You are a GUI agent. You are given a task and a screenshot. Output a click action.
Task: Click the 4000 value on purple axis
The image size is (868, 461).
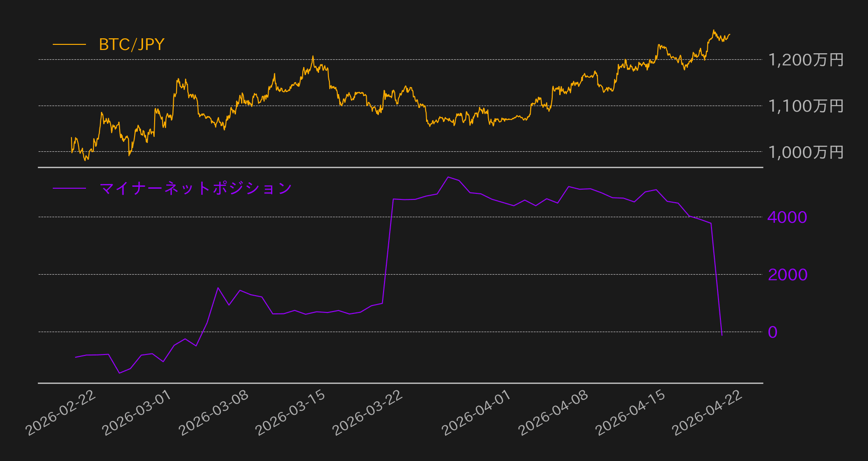(x=787, y=217)
